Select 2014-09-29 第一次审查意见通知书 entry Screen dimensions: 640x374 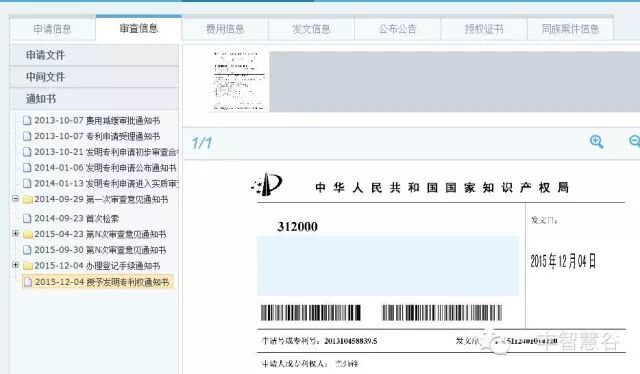tap(101, 199)
